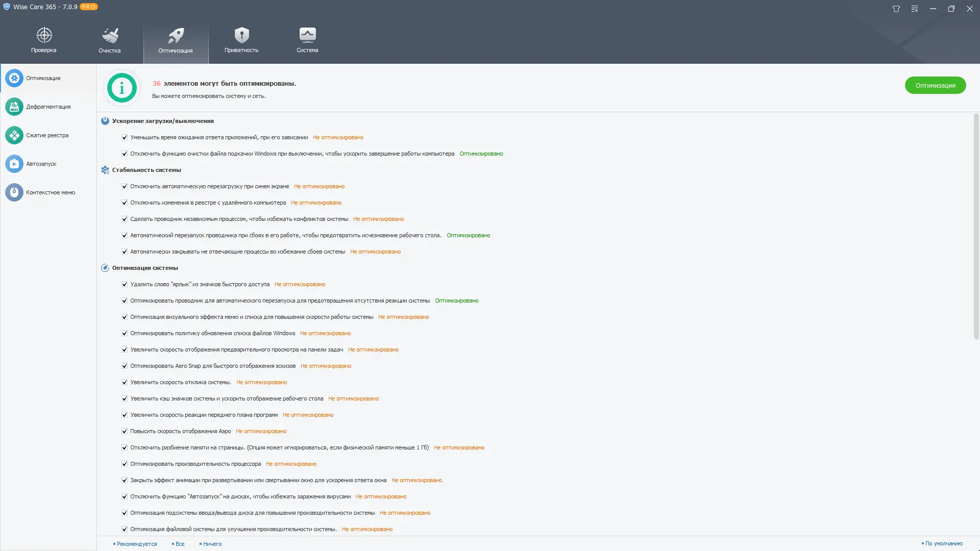The width and height of the screenshot is (980, 551).
Task: Open the Система monitor icon
Action: click(x=307, y=35)
